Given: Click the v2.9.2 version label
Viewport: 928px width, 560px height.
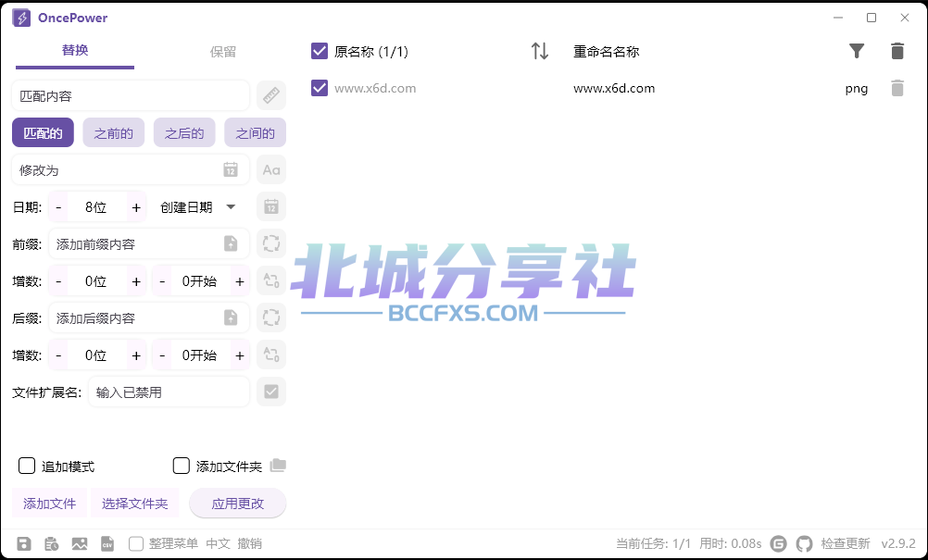Looking at the screenshot, I should tap(898, 543).
